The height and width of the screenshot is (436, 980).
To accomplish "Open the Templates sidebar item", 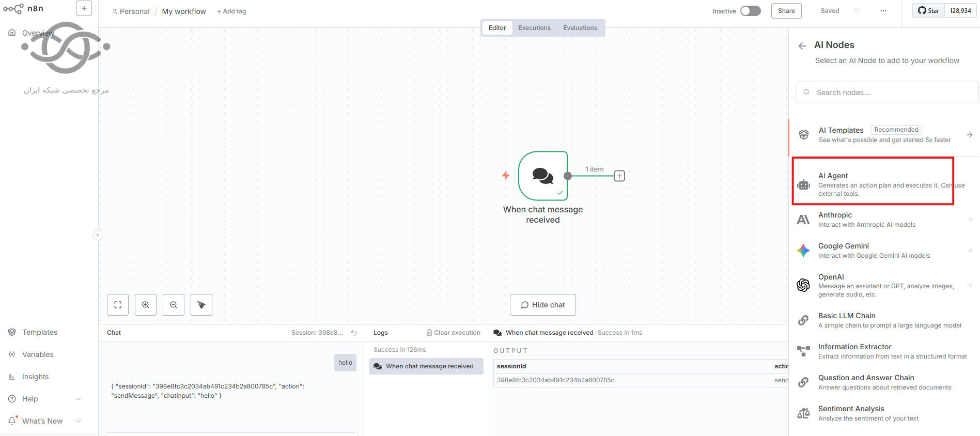I will click(x=40, y=332).
